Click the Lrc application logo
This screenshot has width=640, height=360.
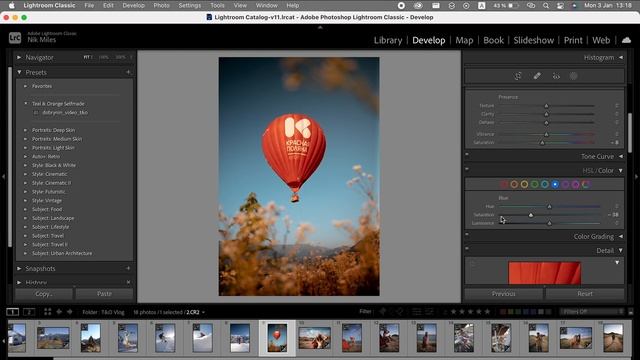(15, 38)
